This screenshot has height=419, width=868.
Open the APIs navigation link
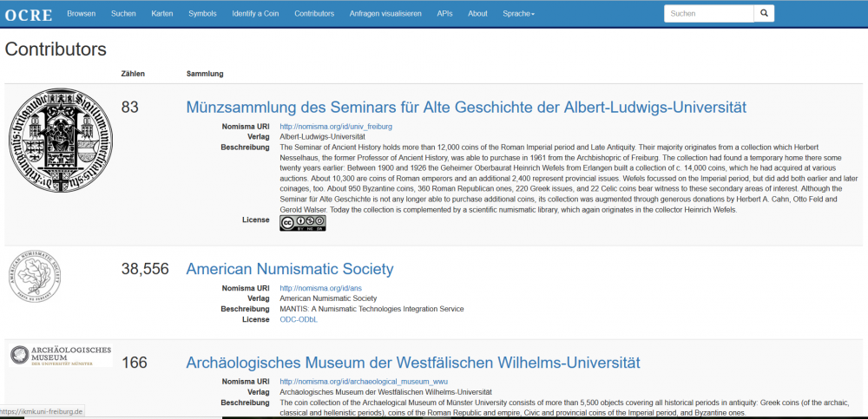pyautogui.click(x=444, y=14)
